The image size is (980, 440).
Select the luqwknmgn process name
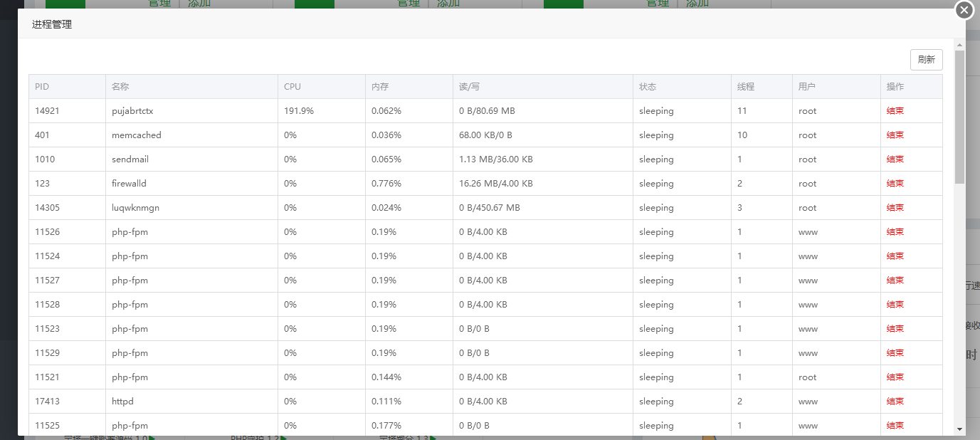pyautogui.click(x=136, y=208)
